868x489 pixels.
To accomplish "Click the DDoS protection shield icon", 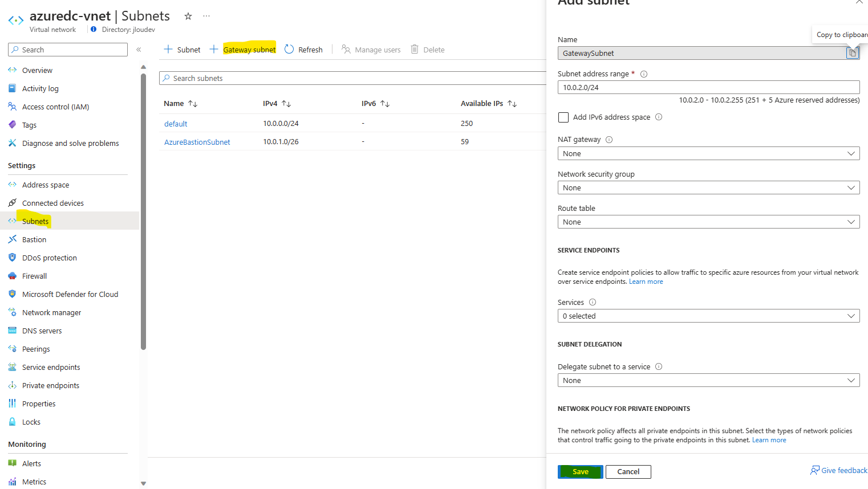I will pos(13,258).
